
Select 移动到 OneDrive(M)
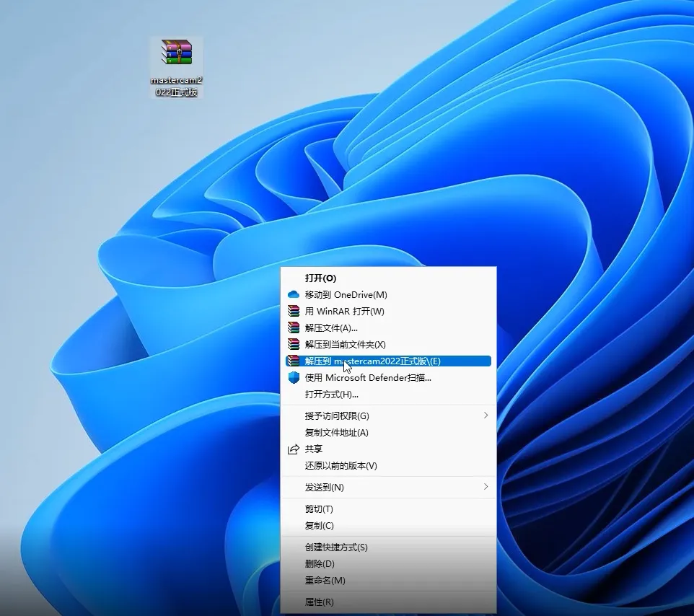(388, 295)
